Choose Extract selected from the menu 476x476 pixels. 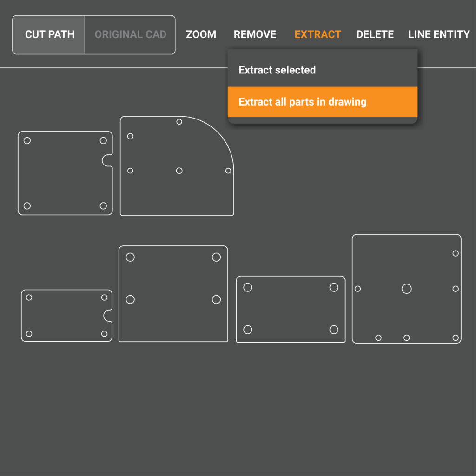[277, 70]
